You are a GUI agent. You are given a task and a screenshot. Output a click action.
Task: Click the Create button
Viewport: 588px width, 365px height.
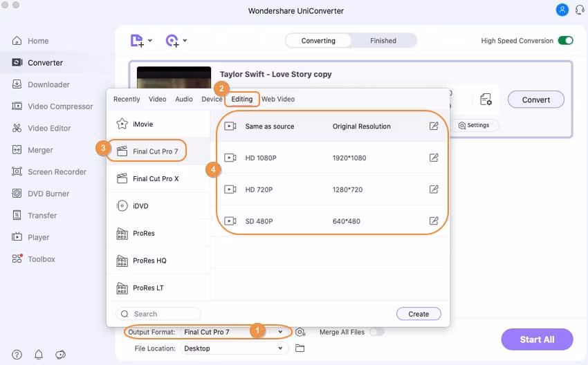click(x=419, y=314)
